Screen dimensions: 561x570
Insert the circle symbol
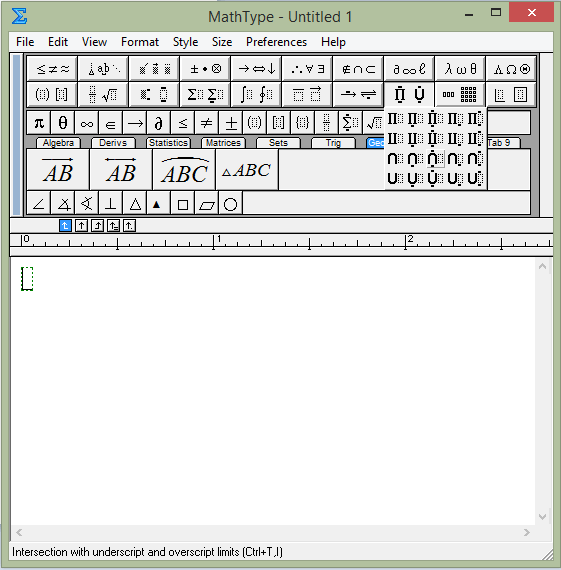point(230,204)
